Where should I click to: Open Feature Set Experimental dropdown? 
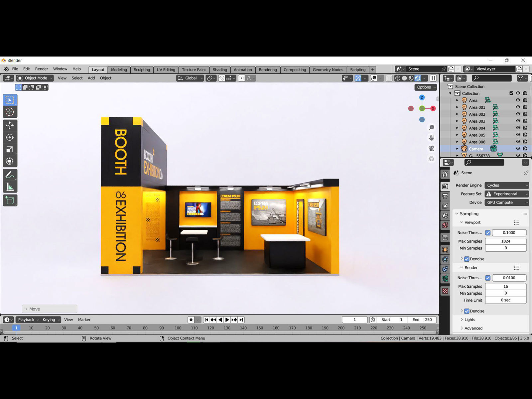[x=507, y=194]
